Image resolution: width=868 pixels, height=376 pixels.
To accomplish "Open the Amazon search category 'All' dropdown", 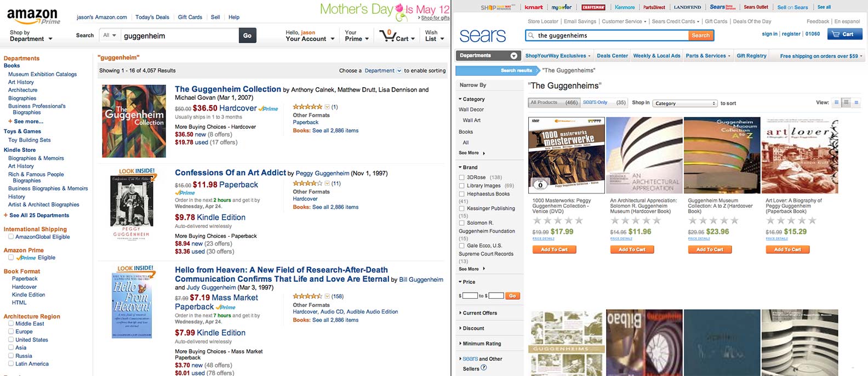I will coord(110,36).
